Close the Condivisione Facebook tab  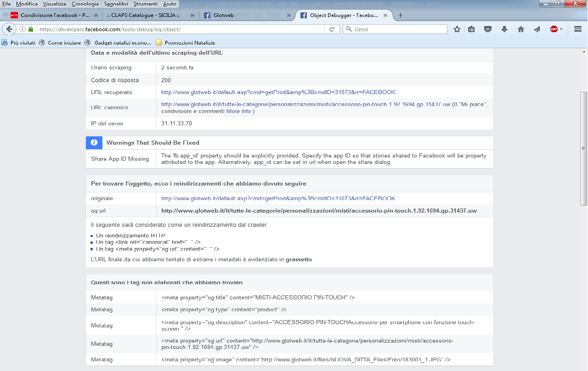pos(96,15)
